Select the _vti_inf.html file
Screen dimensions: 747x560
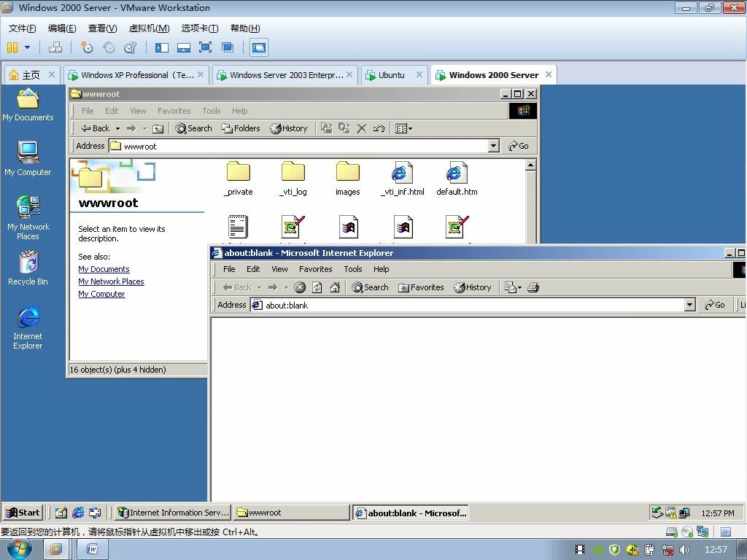click(403, 179)
